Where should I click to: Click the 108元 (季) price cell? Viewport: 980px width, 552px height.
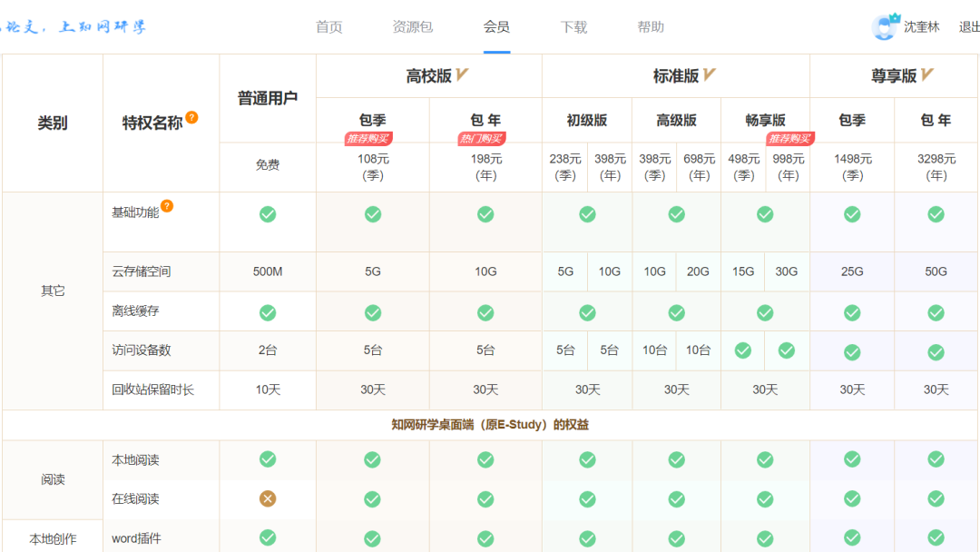coord(373,167)
